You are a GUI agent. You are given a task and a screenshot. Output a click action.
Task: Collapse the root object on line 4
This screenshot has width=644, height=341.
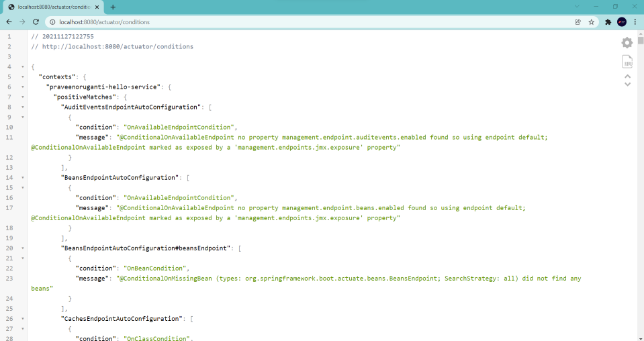point(23,66)
